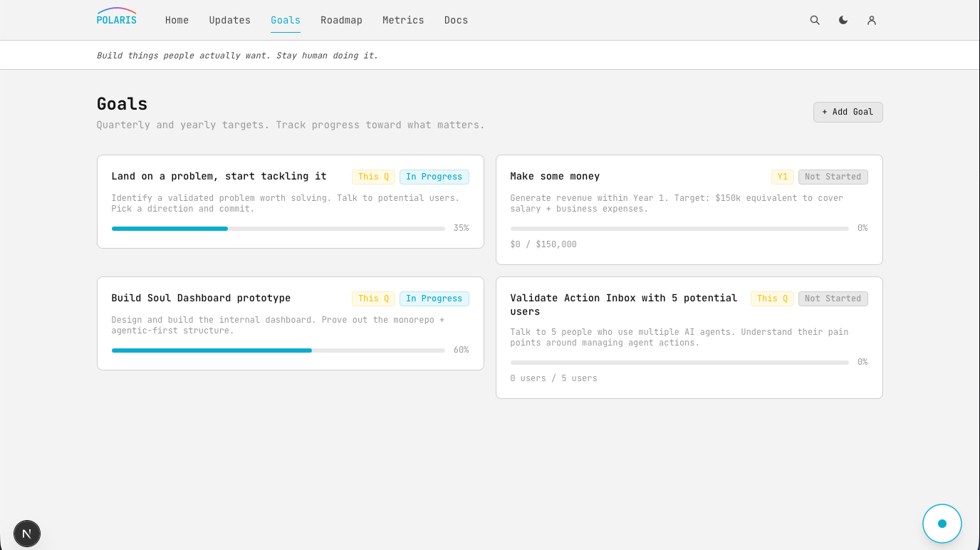
Task: Click the Make some money progress bar
Action: (679, 229)
